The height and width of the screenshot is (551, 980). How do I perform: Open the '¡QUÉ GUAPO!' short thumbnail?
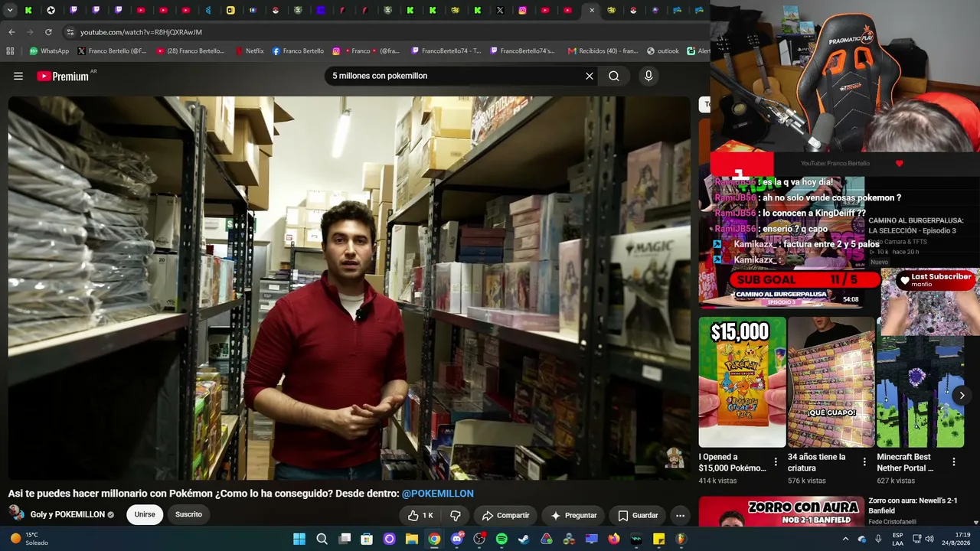click(x=831, y=382)
